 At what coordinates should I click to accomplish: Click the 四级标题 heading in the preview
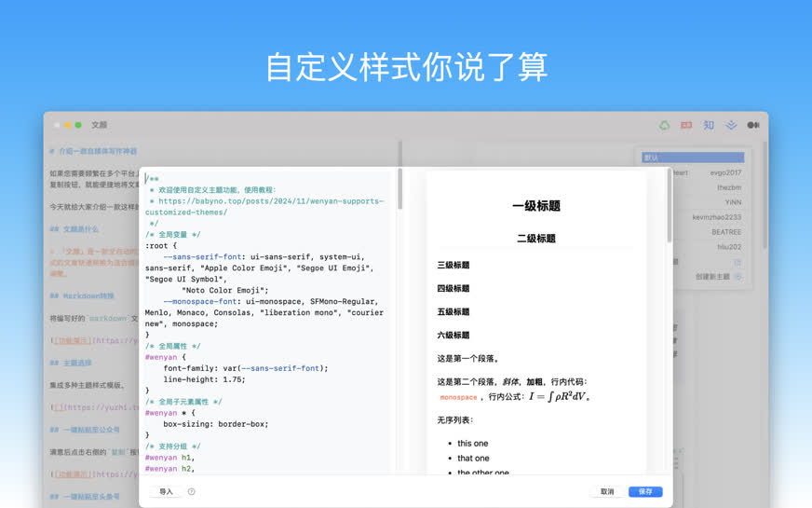[x=453, y=288]
